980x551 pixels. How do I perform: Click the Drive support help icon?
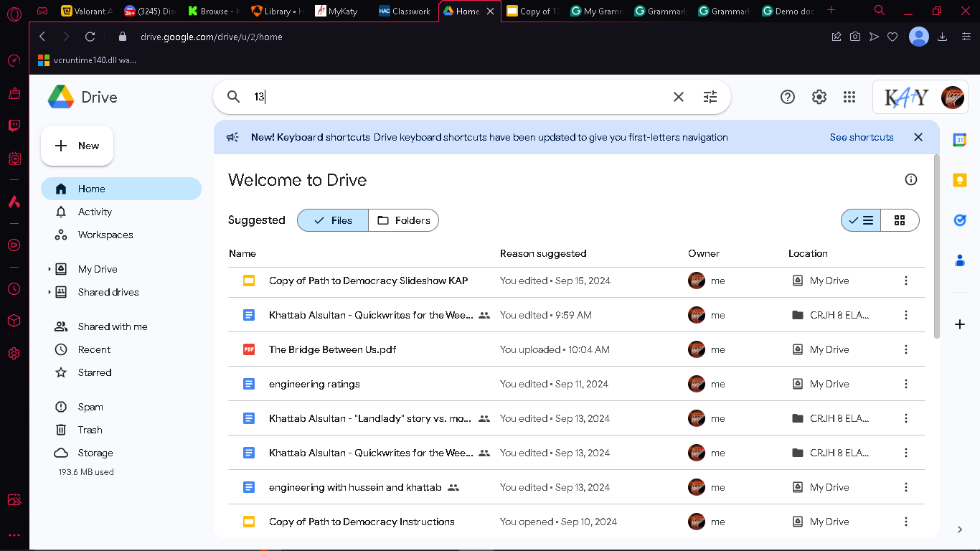coord(788,97)
